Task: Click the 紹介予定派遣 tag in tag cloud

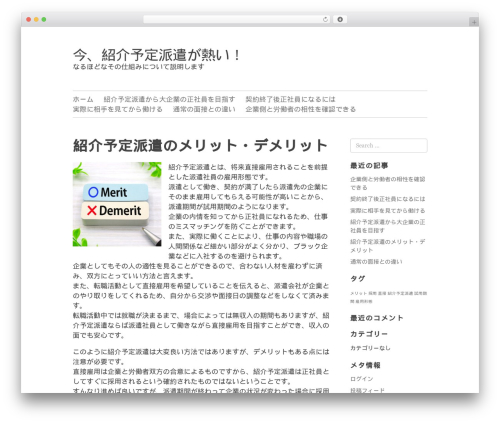Action: pos(400,293)
